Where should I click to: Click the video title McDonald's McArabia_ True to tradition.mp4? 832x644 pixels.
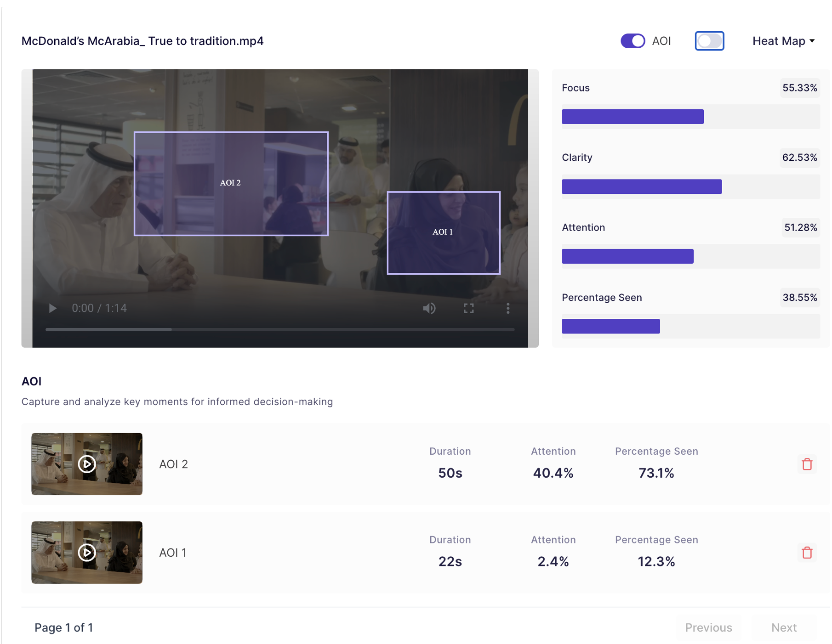(x=142, y=41)
